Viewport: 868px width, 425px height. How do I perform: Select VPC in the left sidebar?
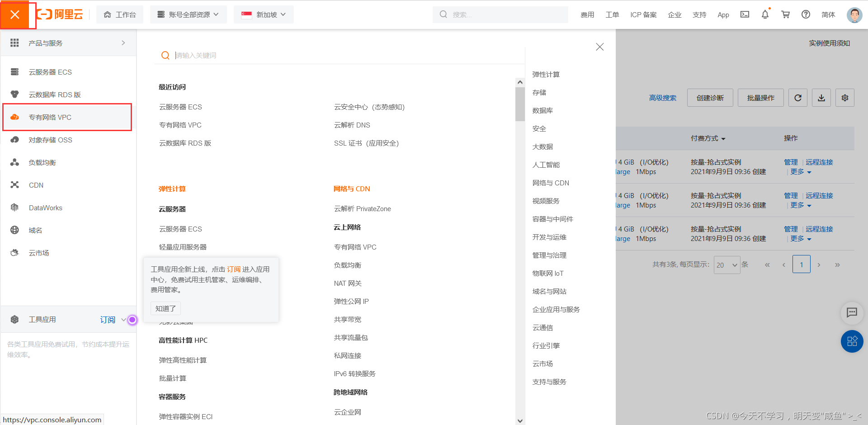pos(67,117)
